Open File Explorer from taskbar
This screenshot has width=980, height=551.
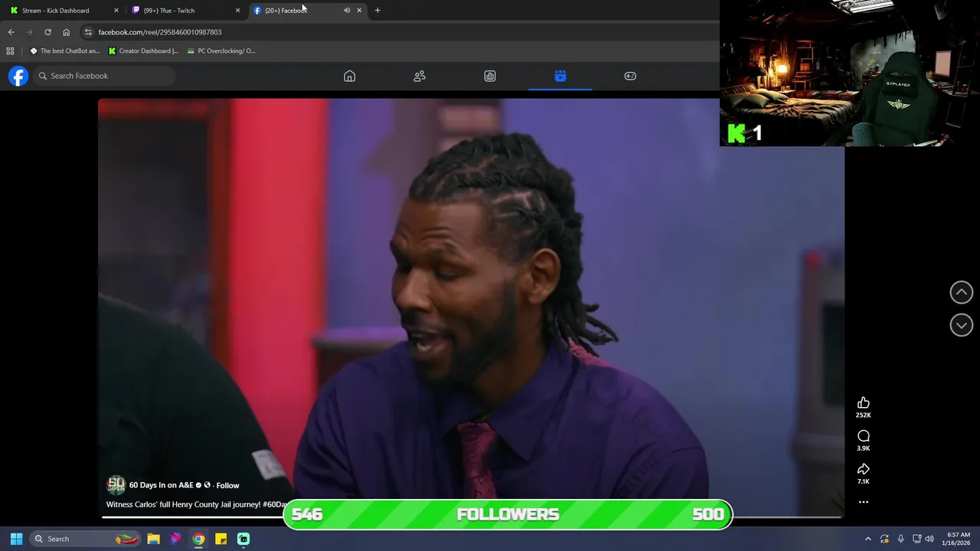click(x=153, y=539)
